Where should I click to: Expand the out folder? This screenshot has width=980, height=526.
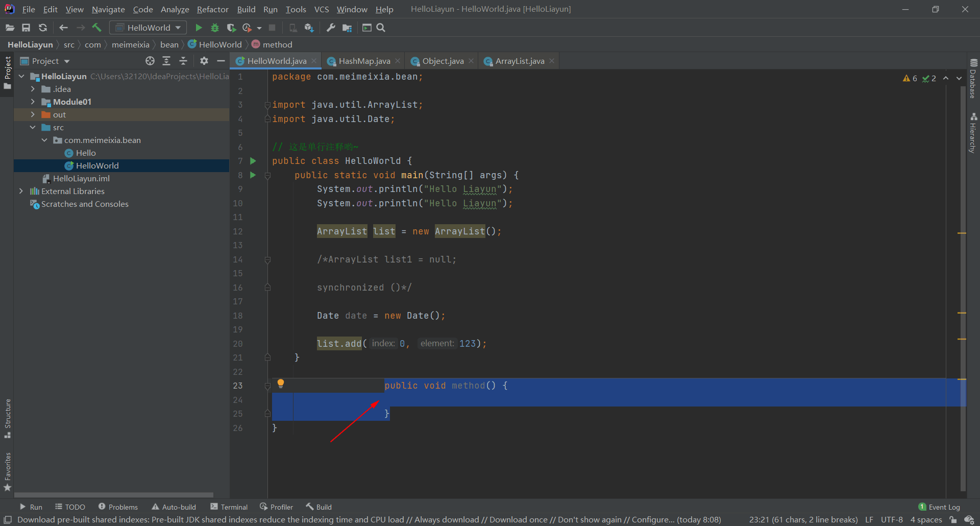(x=33, y=114)
